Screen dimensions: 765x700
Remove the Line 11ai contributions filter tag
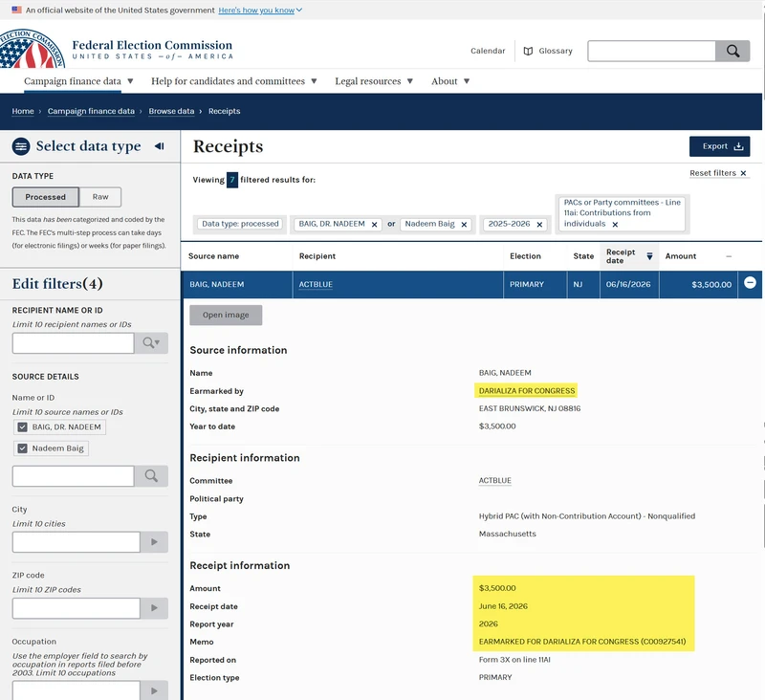tap(615, 225)
